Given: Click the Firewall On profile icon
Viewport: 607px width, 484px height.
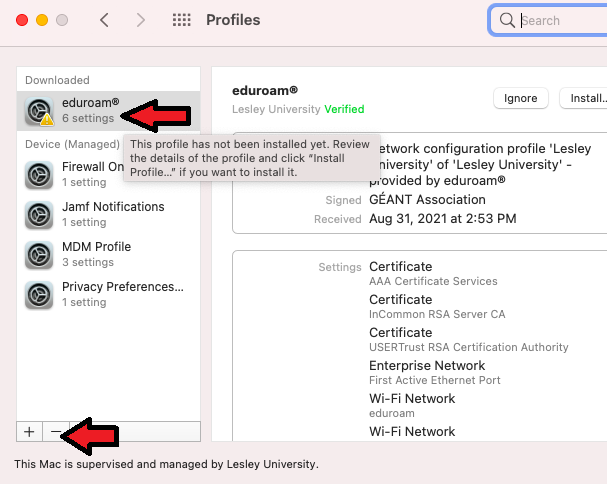Looking at the screenshot, I should click(39, 175).
